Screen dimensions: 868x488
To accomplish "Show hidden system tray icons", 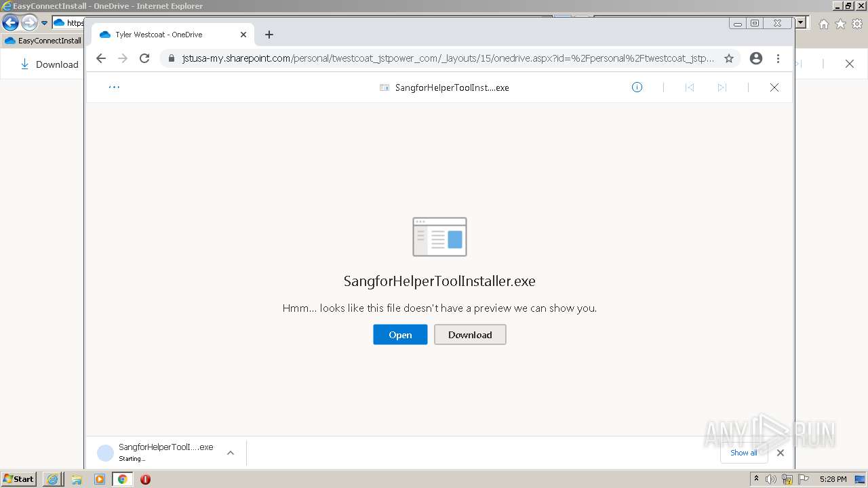I will click(x=756, y=479).
